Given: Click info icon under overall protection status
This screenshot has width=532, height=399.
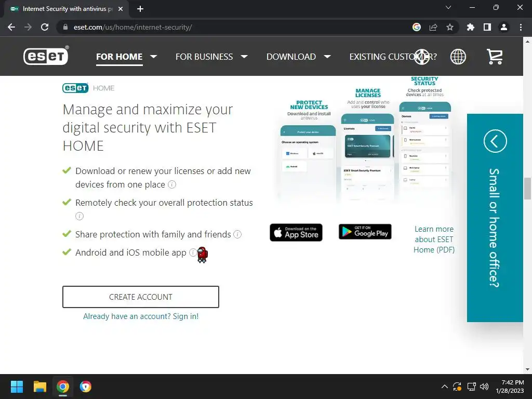Looking at the screenshot, I should coord(79,216).
